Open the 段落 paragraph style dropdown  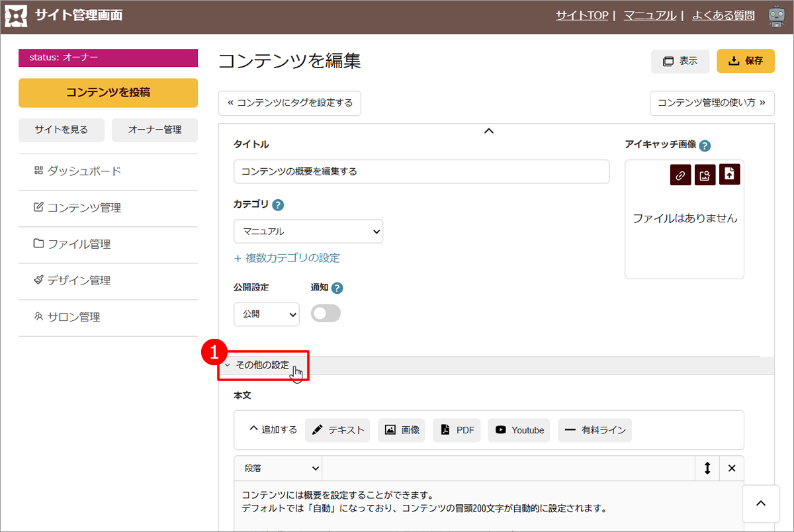tap(278, 468)
